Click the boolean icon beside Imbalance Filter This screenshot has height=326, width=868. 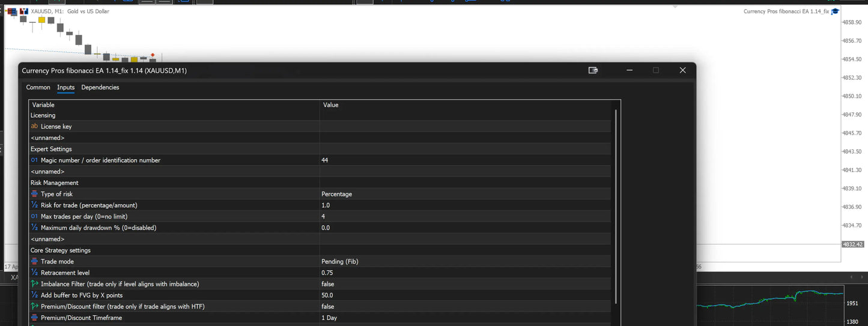coord(34,284)
